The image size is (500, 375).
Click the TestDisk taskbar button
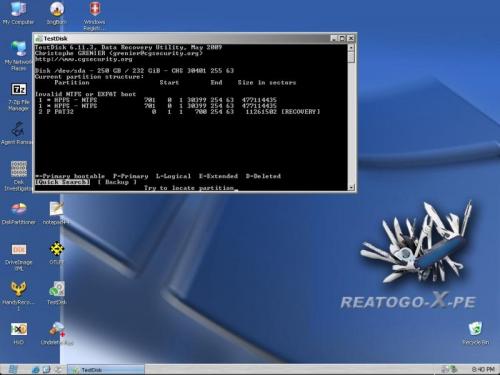pos(106,370)
